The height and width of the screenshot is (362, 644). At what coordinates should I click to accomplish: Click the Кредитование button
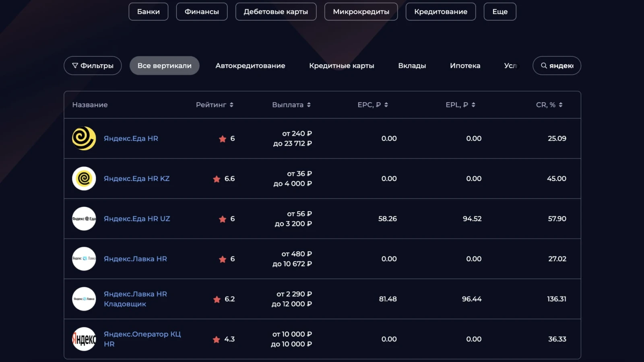click(440, 11)
